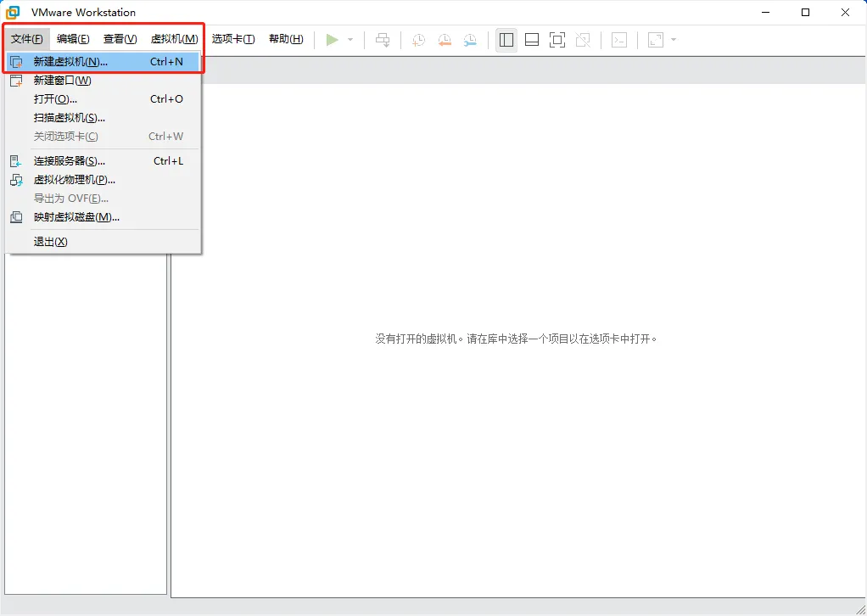Open the virtual machine console icon
The image size is (867, 616).
pyautogui.click(x=619, y=39)
